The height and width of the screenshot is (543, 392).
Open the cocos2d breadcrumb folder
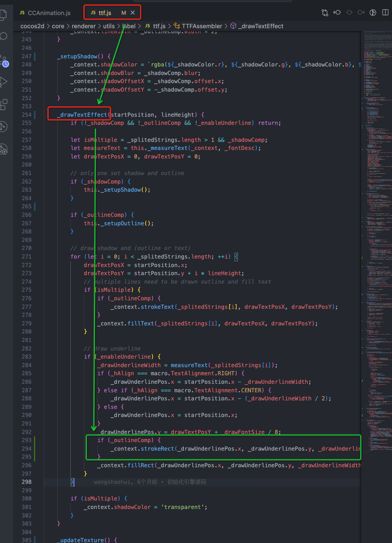32,26
